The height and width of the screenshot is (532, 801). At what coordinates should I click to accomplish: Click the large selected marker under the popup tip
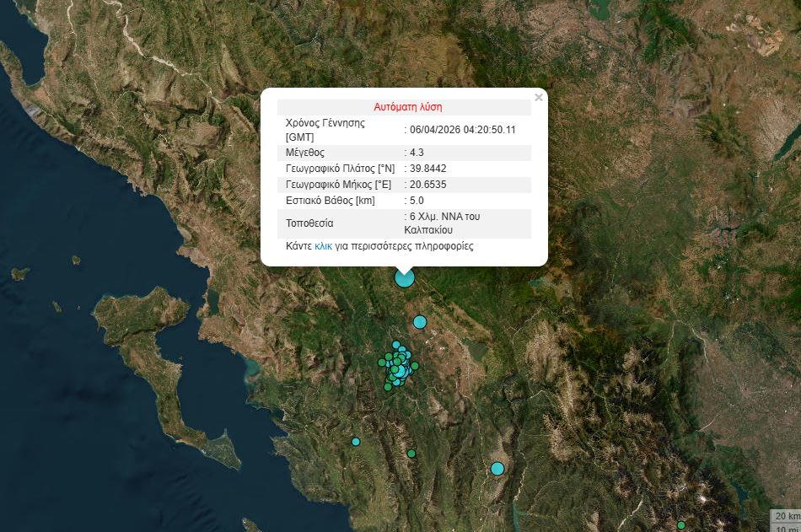405,277
